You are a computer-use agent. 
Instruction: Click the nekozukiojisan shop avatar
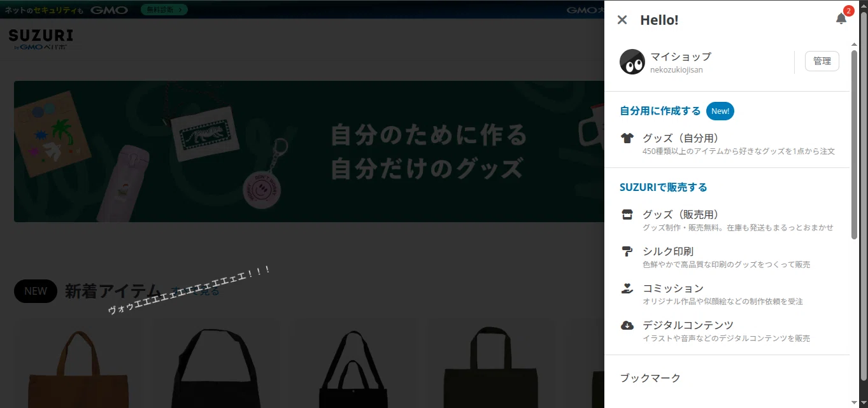click(632, 62)
